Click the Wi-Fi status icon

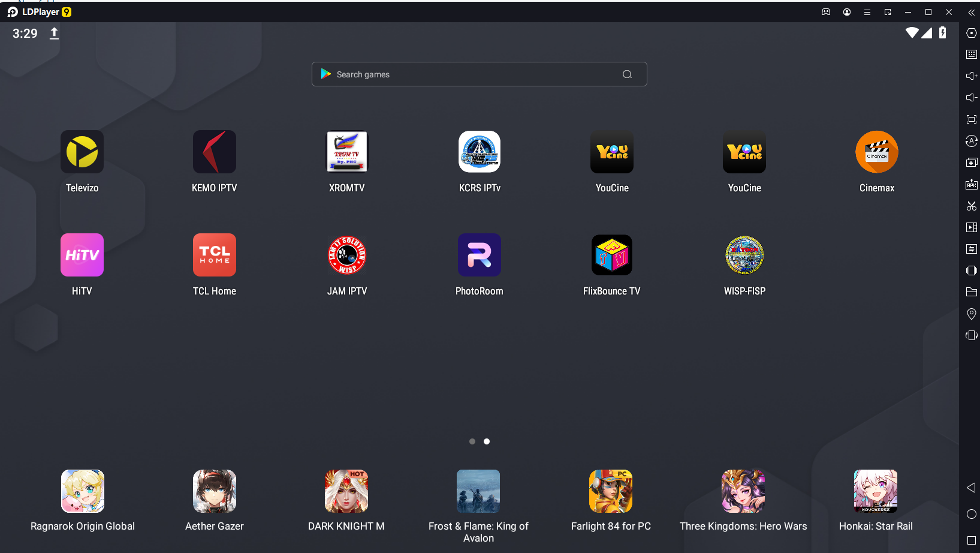pyautogui.click(x=912, y=32)
